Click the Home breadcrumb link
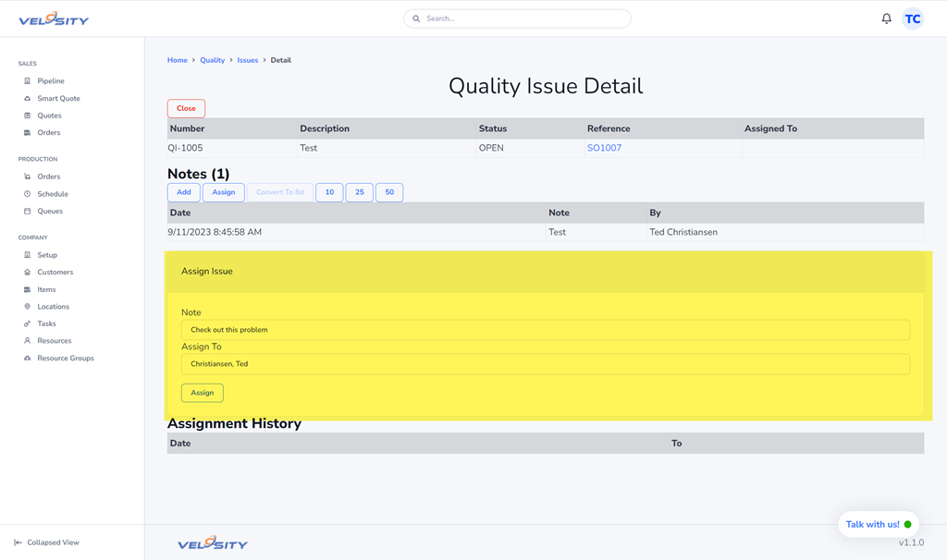The height and width of the screenshot is (560, 947). (178, 60)
